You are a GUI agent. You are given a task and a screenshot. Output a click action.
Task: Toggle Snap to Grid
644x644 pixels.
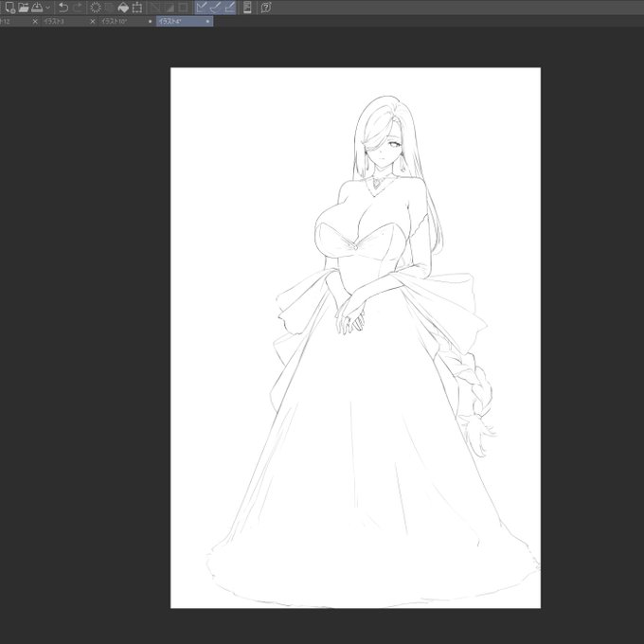[229, 7]
